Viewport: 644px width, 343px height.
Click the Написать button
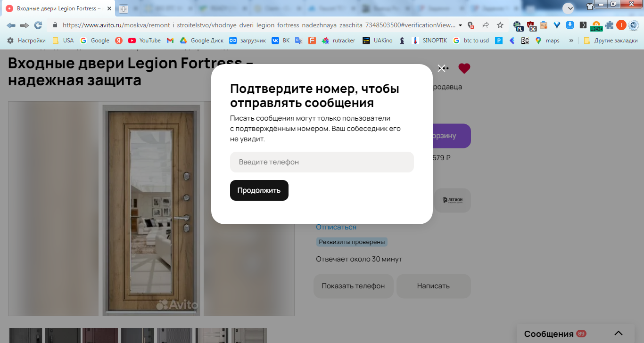(x=433, y=286)
